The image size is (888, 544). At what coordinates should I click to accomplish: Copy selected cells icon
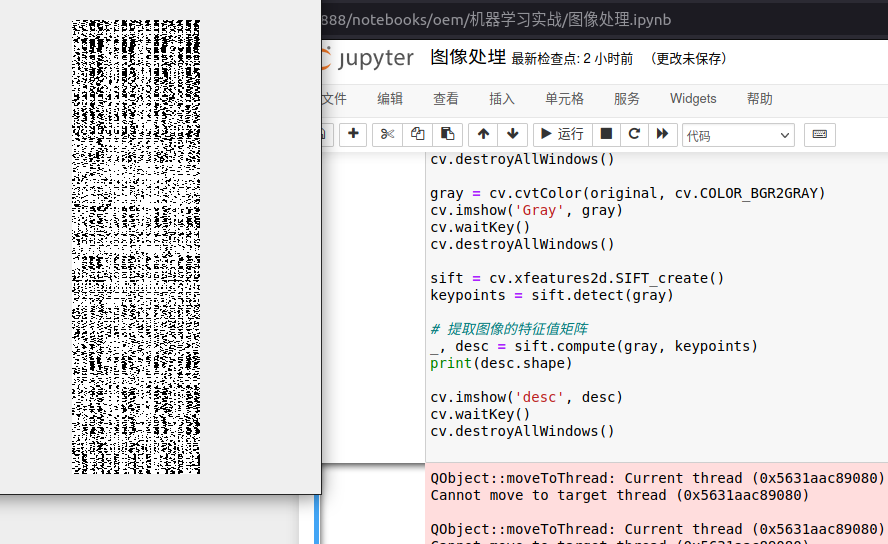pos(417,134)
